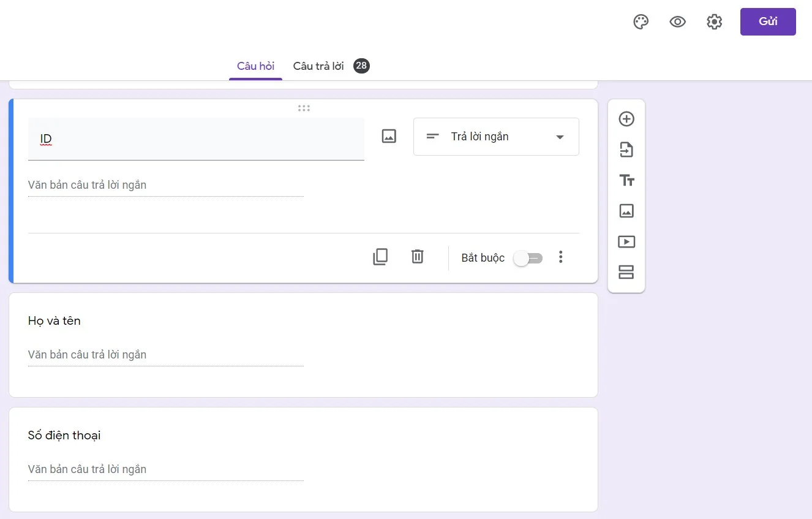Add title and description with Tt icon
This screenshot has height=519, width=812.
click(626, 180)
